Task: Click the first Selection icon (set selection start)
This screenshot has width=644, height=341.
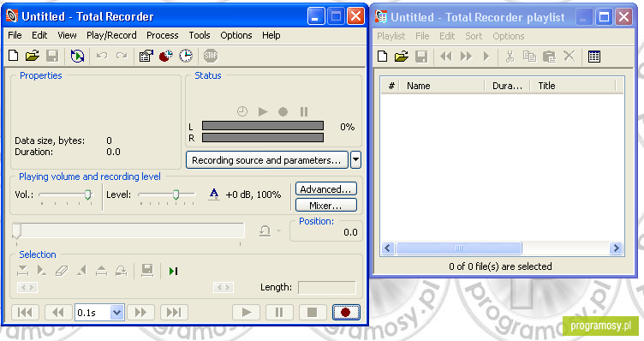Action: click(x=22, y=271)
